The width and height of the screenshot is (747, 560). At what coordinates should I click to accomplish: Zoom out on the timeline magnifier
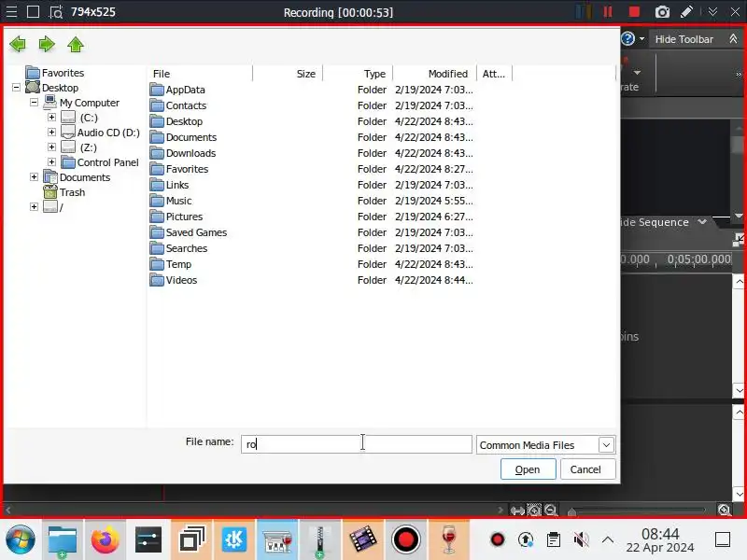551,511
